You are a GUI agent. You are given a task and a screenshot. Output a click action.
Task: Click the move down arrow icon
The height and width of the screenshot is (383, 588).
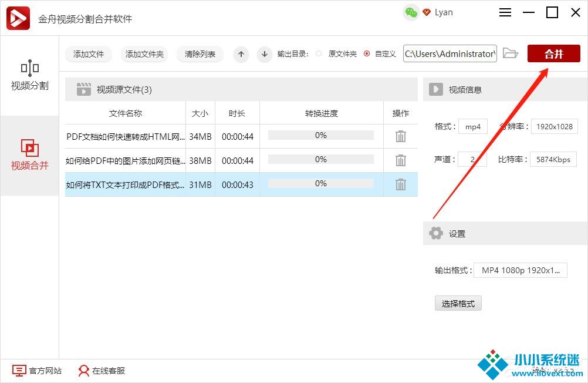265,54
